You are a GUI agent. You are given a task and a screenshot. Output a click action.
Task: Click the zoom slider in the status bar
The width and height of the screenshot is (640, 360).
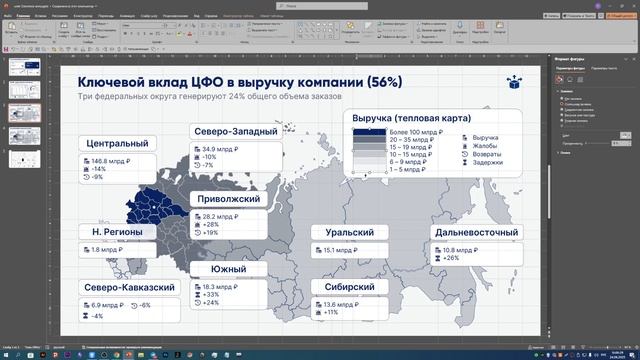pos(607,347)
